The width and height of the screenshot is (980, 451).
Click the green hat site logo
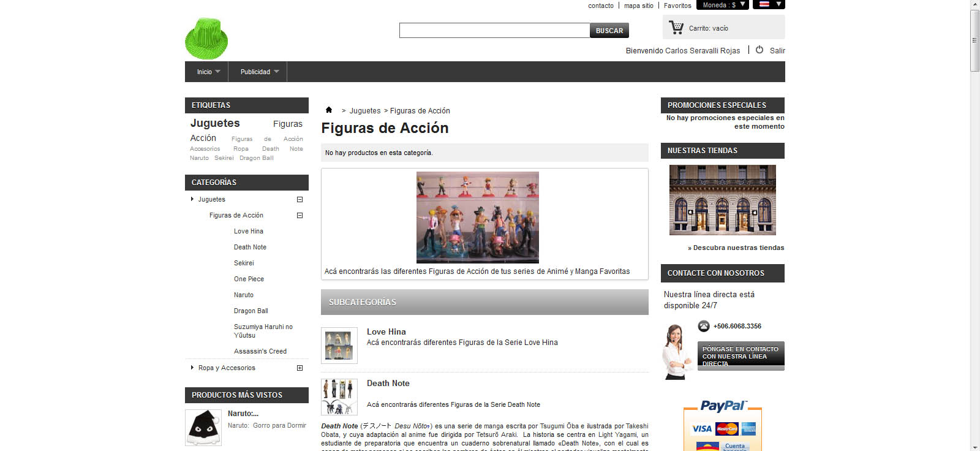click(x=206, y=39)
